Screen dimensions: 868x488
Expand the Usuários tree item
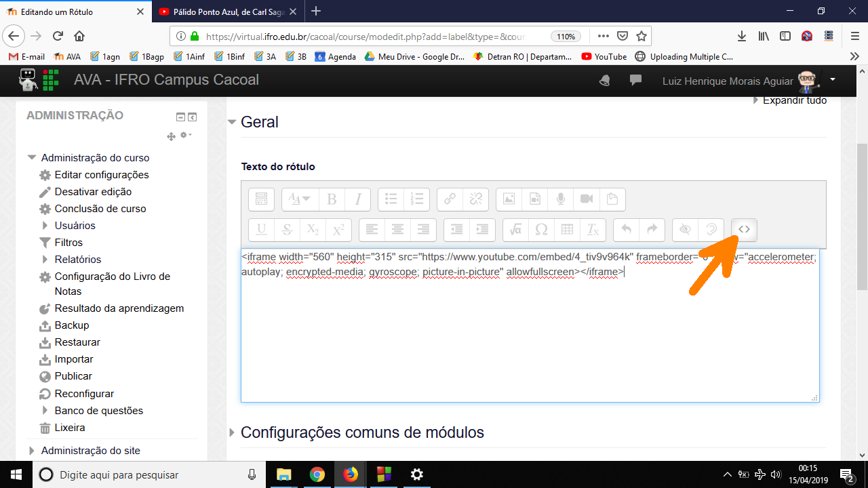(x=45, y=226)
